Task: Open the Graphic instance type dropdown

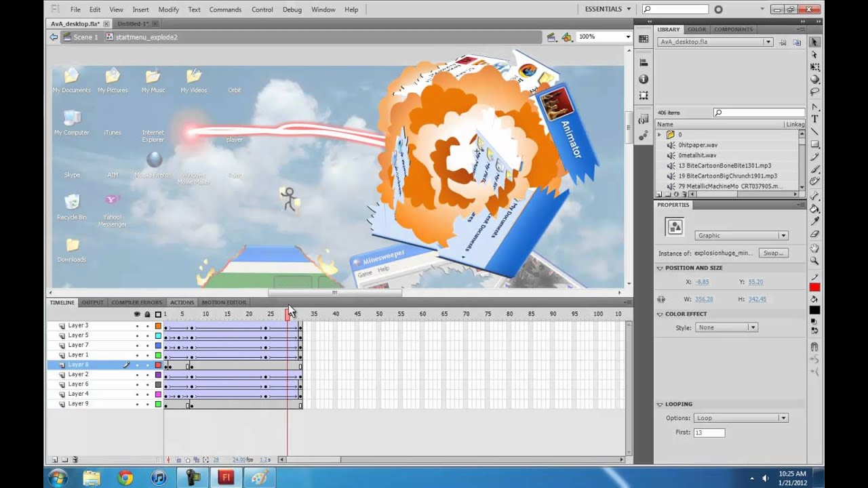Action: coord(741,235)
